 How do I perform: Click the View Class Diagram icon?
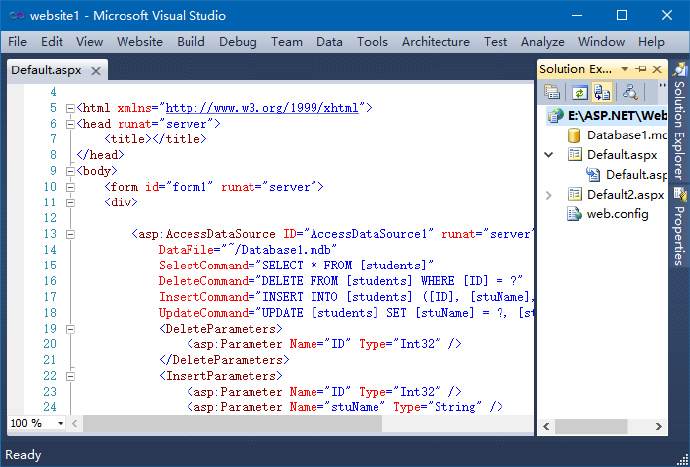[x=630, y=92]
